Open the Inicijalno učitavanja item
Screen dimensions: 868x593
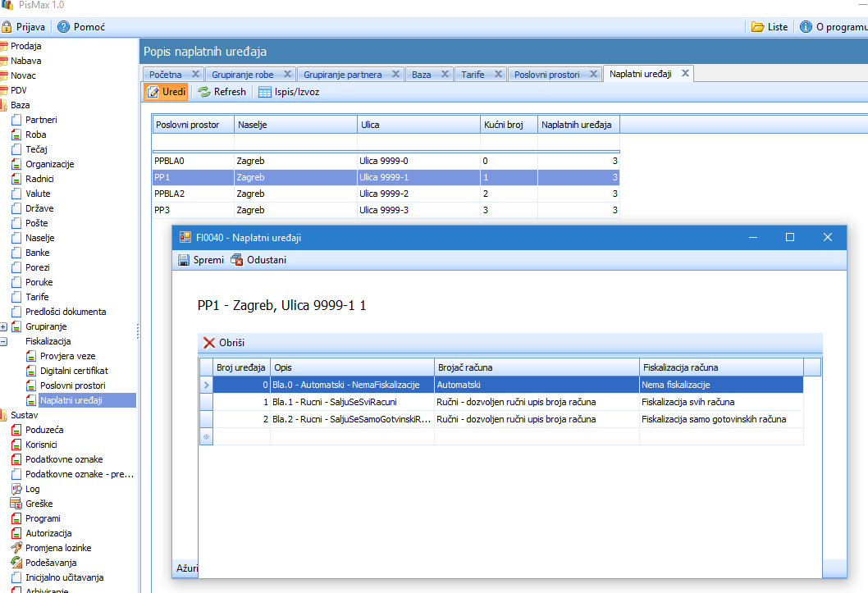[x=64, y=577]
